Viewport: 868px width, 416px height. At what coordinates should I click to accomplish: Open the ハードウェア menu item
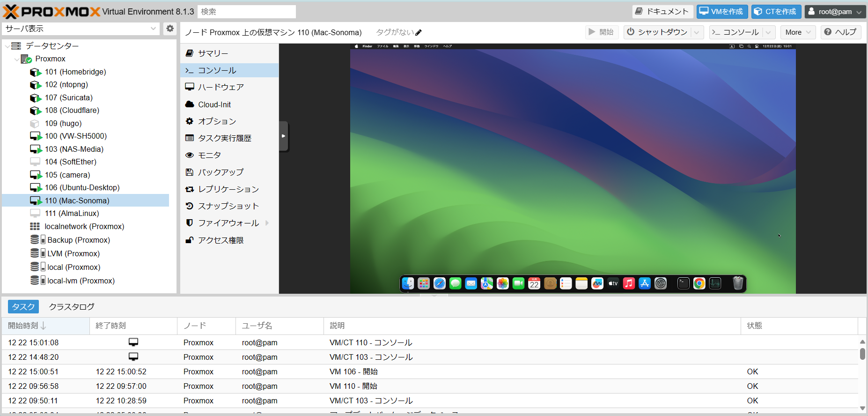coord(221,87)
